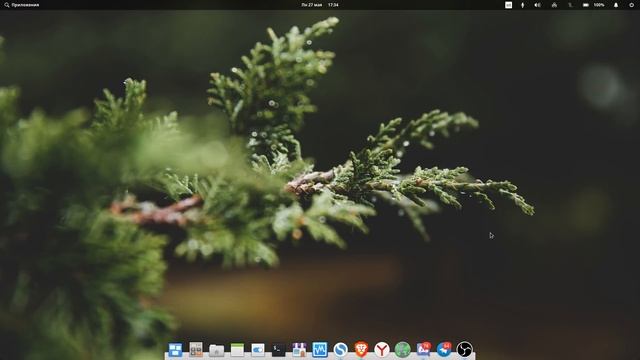Image resolution: width=640 pixels, height=360 pixels.
Task: Open the green-header window app in dock
Action: (x=237, y=350)
